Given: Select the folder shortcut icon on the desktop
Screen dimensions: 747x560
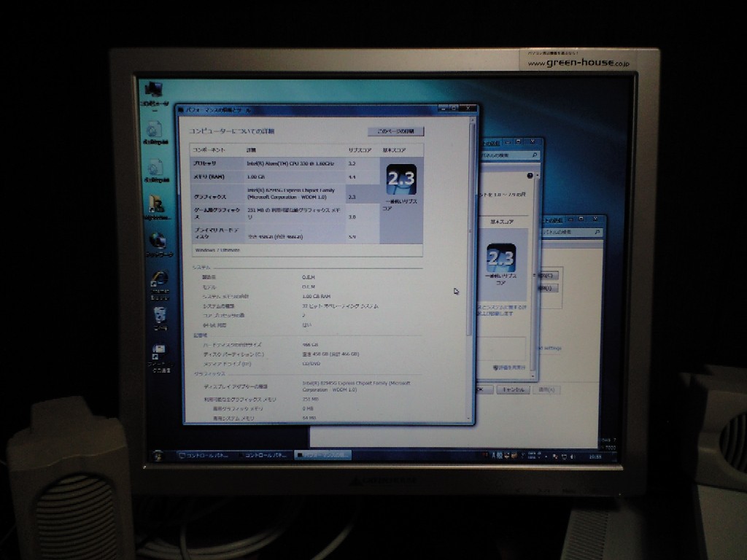Looking at the screenshot, I should pos(156,205).
